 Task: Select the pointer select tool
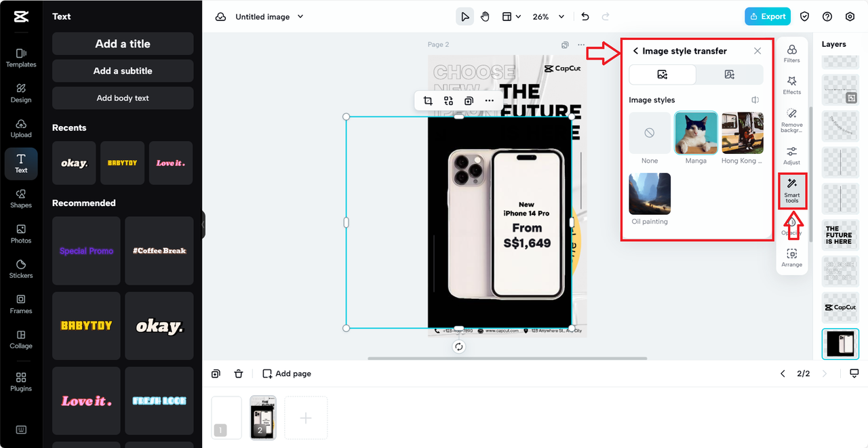(x=465, y=17)
